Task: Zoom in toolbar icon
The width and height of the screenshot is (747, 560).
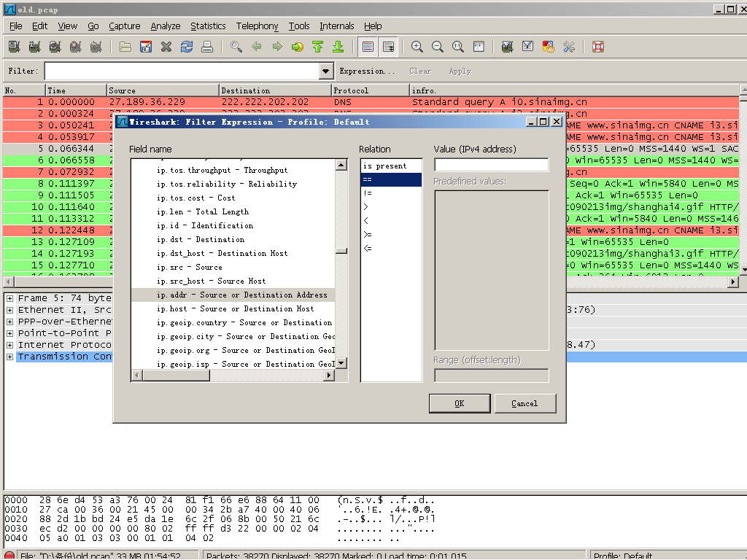Action: [417, 47]
